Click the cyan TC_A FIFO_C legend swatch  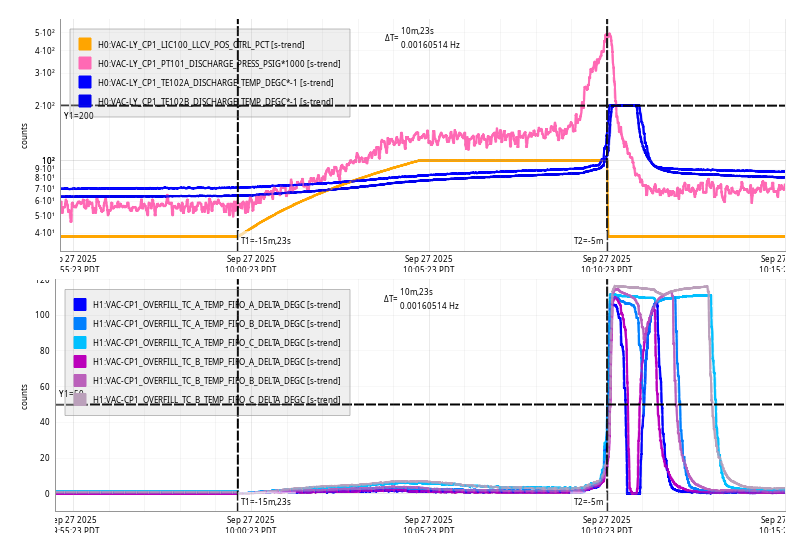[80, 343]
